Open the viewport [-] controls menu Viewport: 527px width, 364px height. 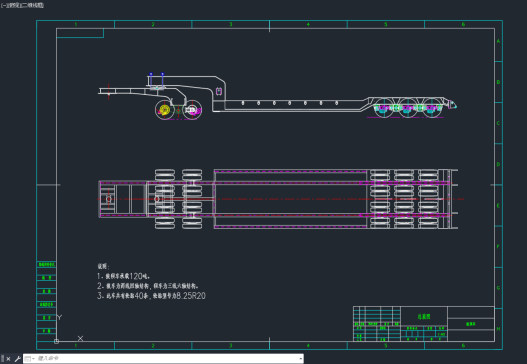[x=3, y=5]
